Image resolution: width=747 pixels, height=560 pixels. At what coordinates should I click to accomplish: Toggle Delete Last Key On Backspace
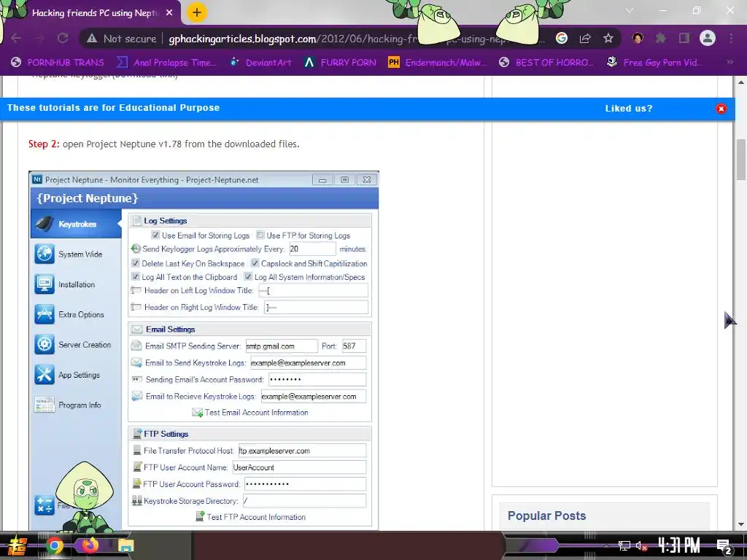[x=135, y=262]
